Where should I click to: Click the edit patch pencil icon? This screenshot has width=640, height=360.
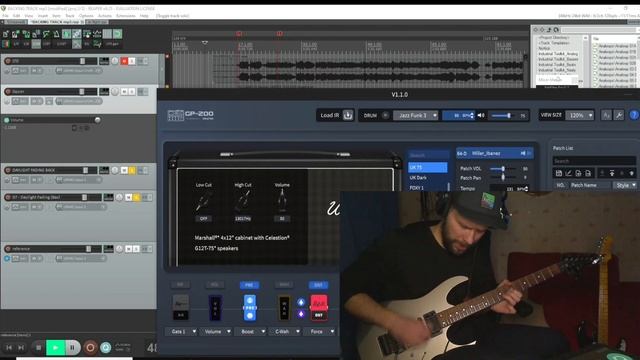569,173
